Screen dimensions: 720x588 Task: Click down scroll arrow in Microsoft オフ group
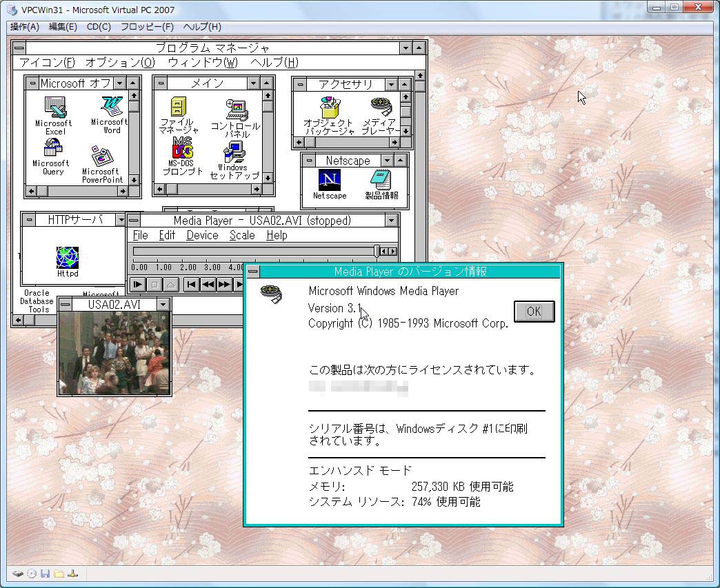[x=134, y=180]
